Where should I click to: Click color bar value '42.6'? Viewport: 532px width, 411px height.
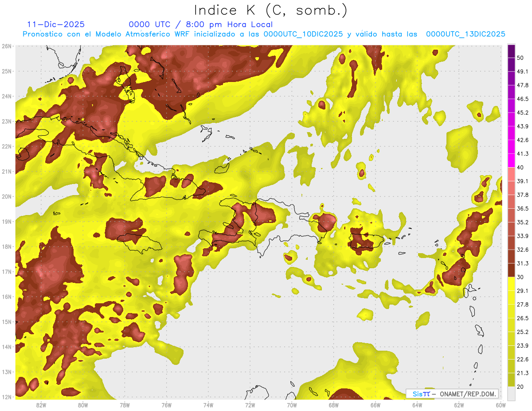(522, 140)
